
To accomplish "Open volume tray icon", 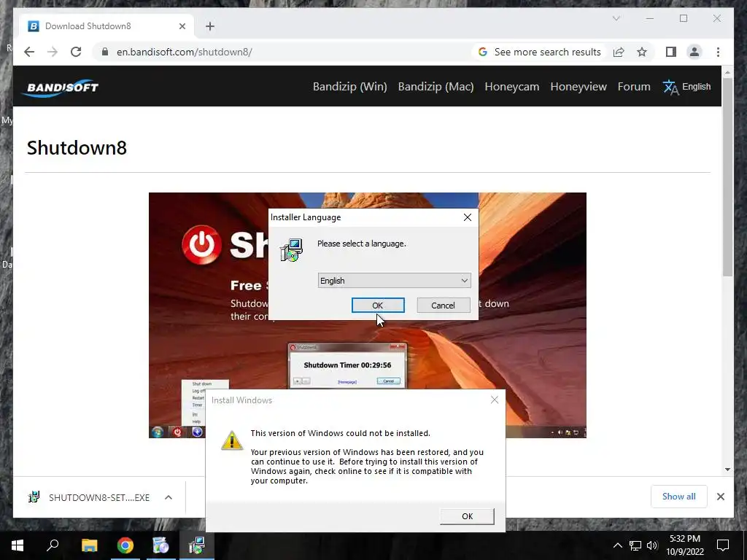I will (x=652, y=545).
